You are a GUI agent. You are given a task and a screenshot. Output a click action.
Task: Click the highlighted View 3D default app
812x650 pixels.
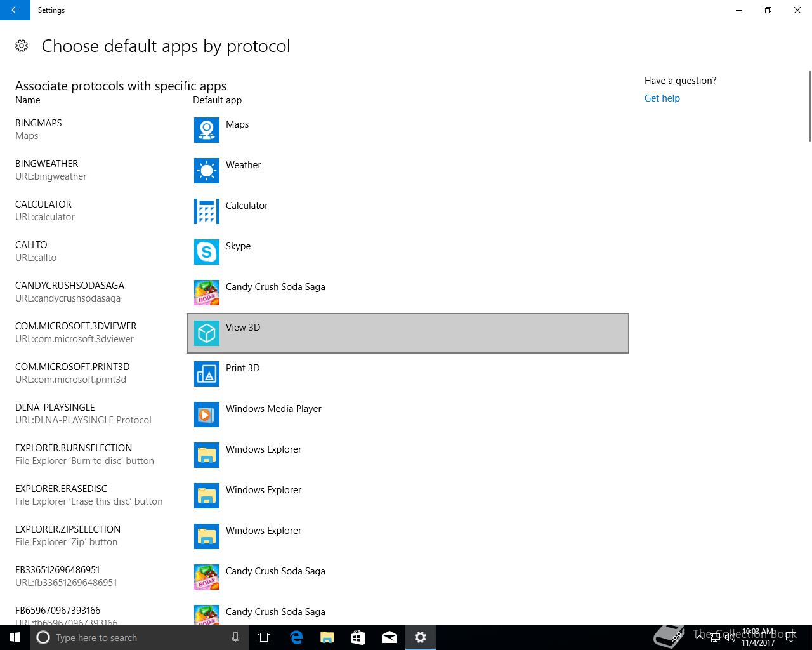tap(408, 333)
